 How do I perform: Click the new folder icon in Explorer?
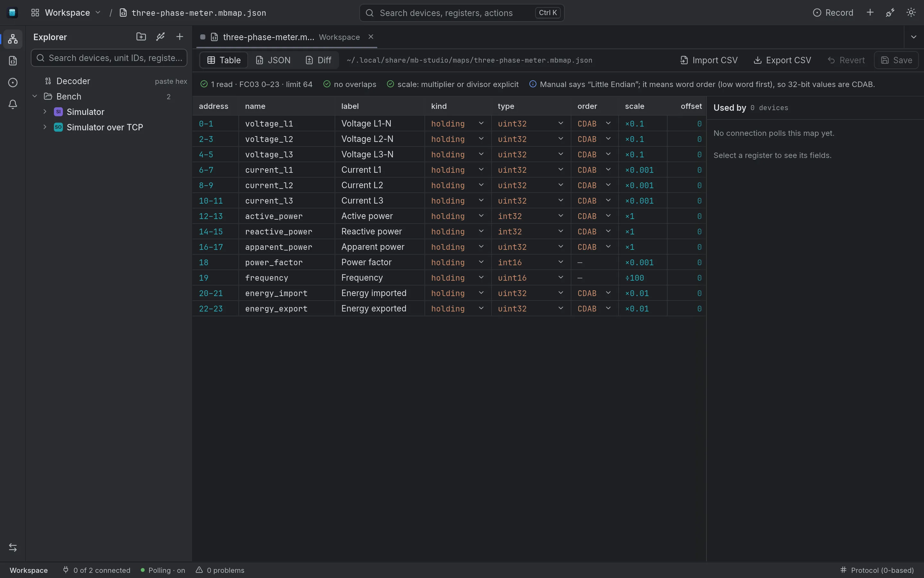click(x=141, y=37)
